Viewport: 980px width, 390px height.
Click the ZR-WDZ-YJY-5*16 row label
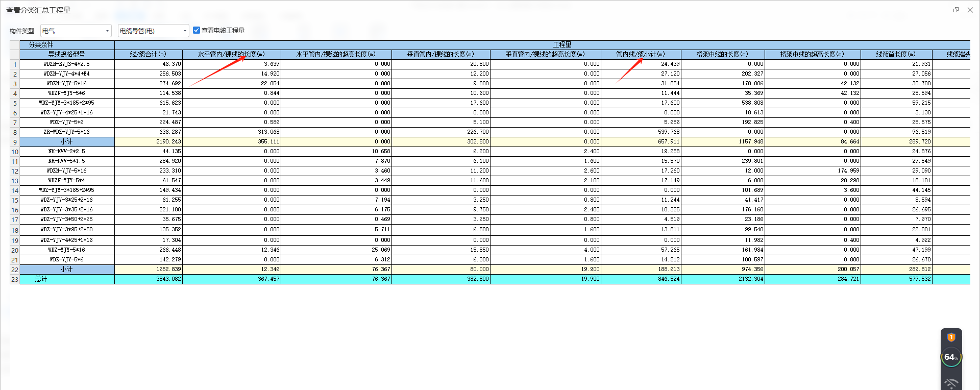[x=67, y=132]
